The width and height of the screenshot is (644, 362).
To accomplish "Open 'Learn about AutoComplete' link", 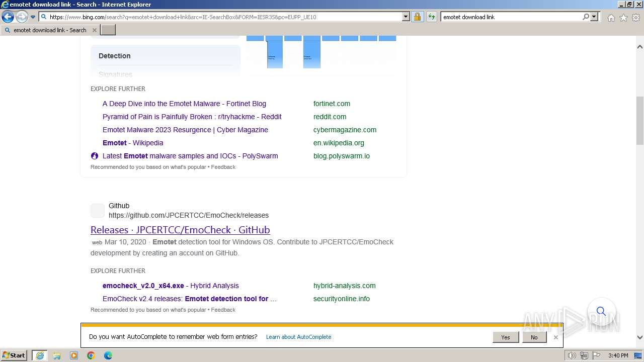I will [x=298, y=337].
